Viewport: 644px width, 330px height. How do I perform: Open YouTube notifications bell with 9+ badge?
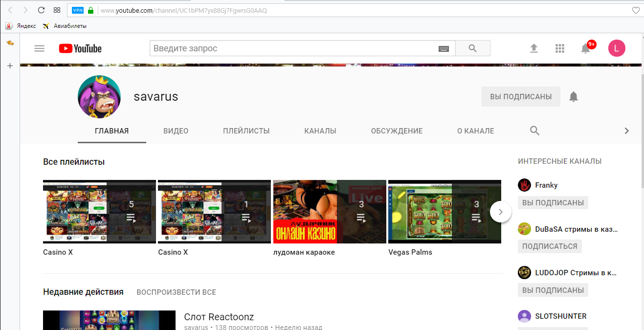coord(585,48)
